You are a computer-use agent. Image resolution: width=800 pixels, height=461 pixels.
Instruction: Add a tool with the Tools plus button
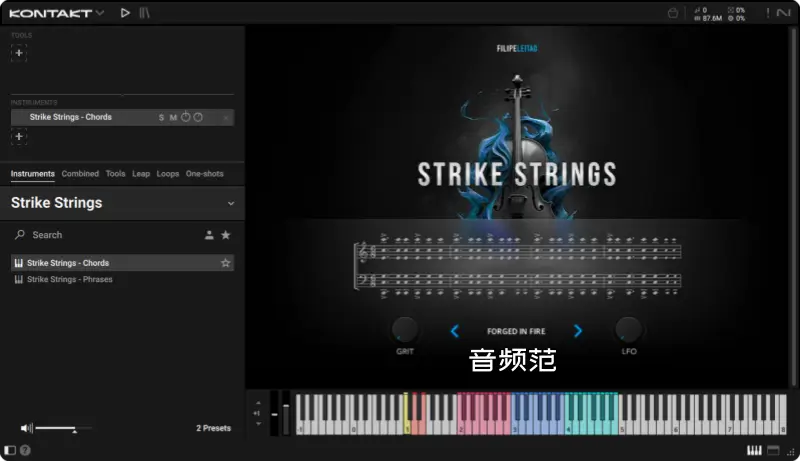[19, 53]
